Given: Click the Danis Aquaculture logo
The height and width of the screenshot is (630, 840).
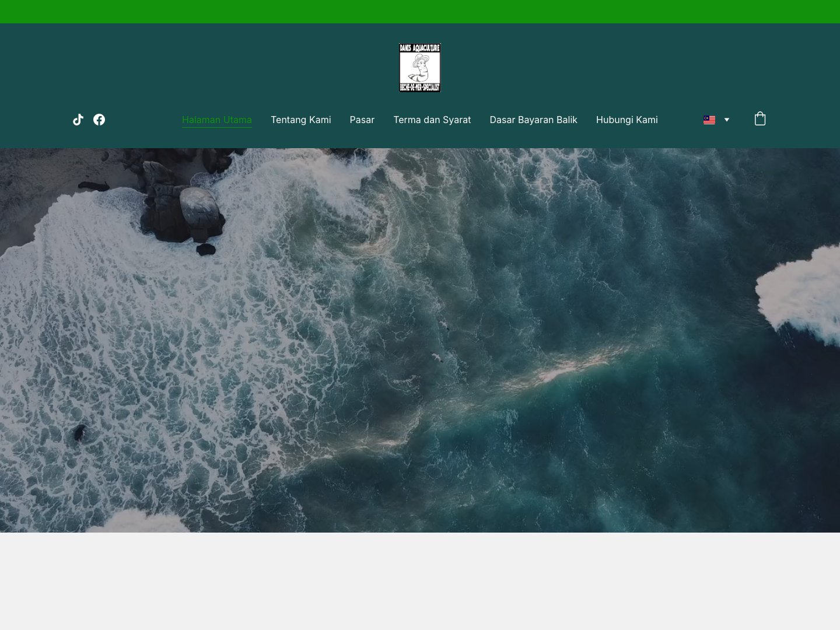Looking at the screenshot, I should tap(420, 68).
